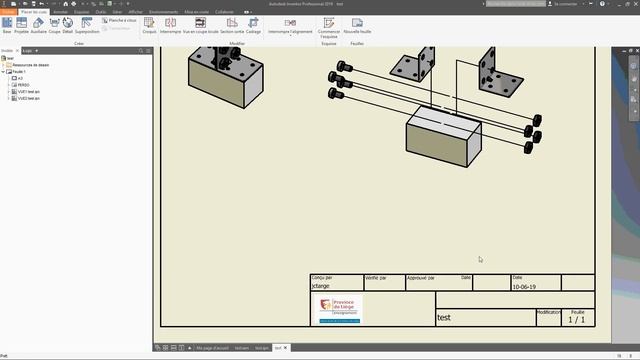The width and height of the screenshot is (640, 360).
Task: Select the Coupe section view tool
Action: [x=54, y=25]
